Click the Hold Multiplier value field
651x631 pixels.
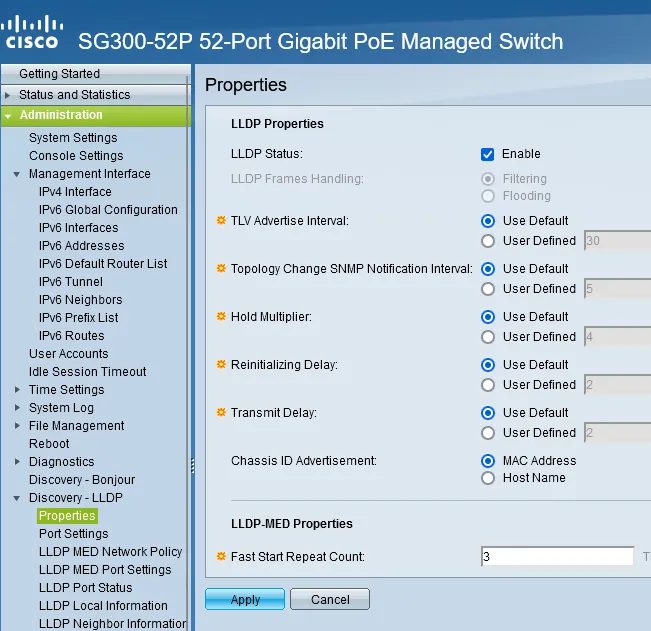click(617, 337)
